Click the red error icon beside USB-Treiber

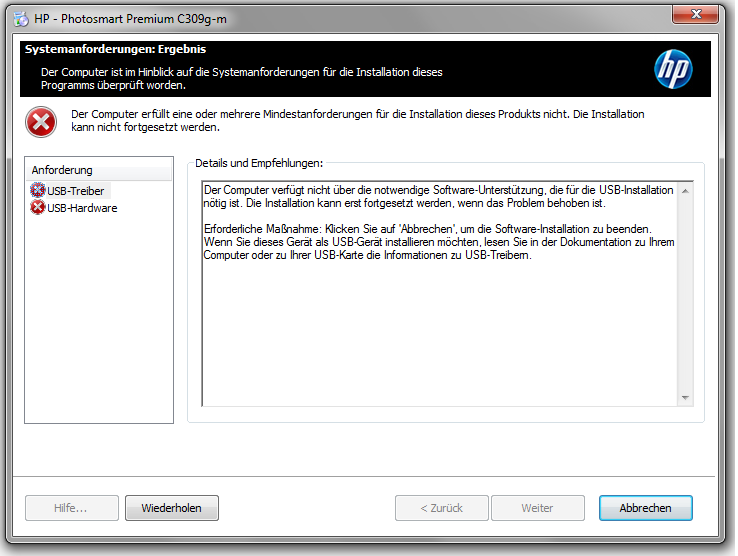(38, 190)
